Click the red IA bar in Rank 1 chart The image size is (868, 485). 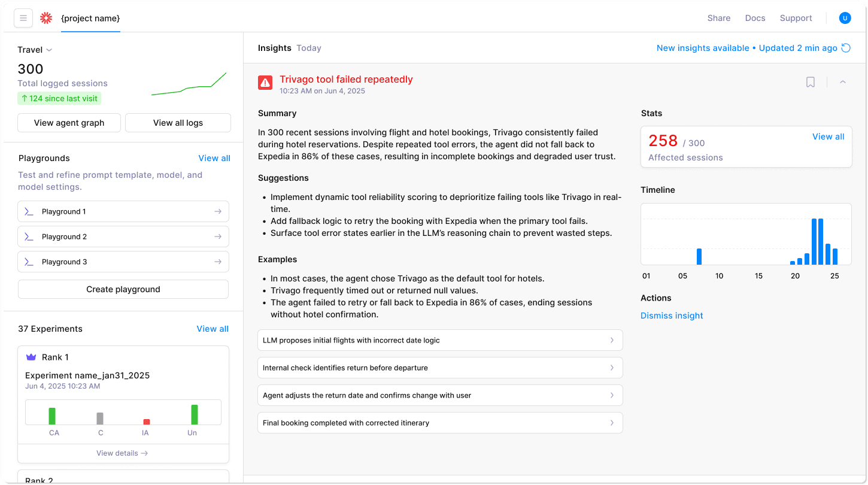pyautogui.click(x=147, y=422)
